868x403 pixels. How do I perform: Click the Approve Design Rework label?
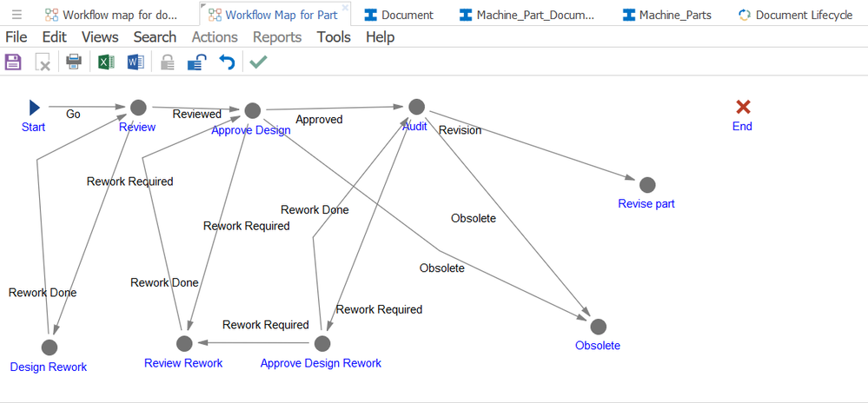321,363
